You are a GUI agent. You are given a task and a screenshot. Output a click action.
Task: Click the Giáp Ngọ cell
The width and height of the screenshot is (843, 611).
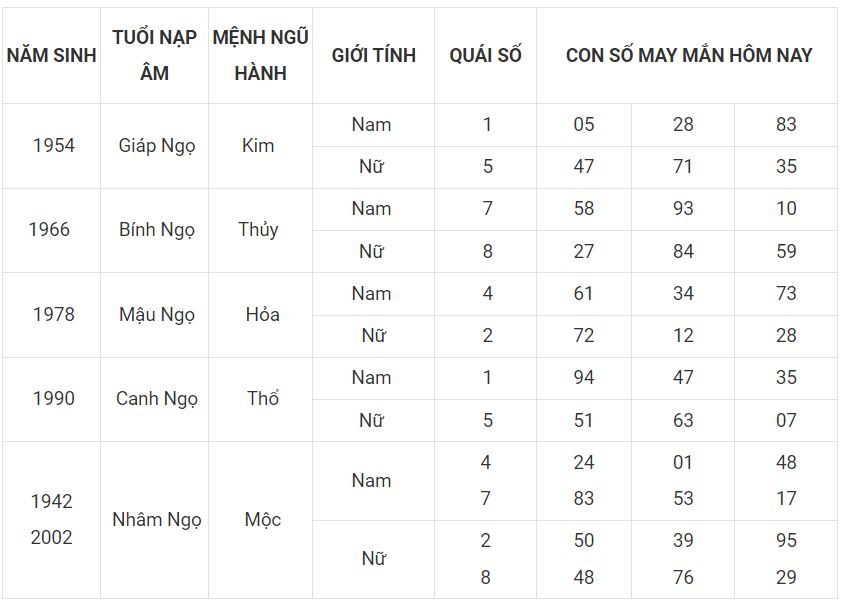156,146
